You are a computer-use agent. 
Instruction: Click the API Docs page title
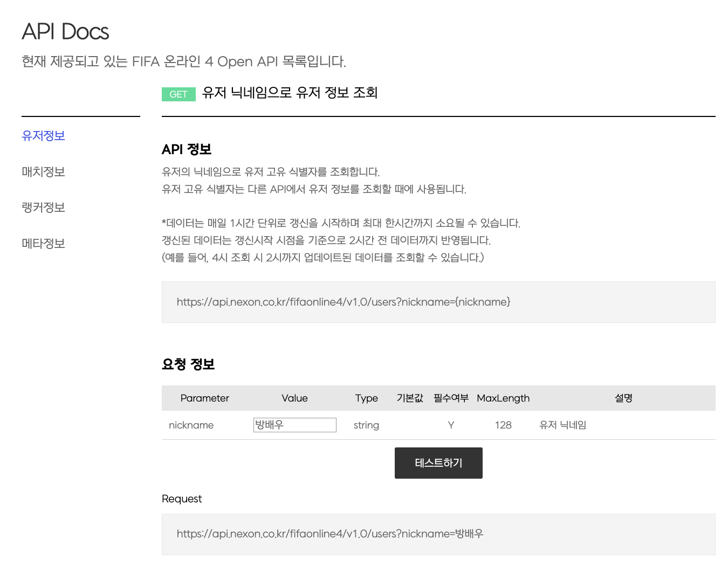click(65, 31)
